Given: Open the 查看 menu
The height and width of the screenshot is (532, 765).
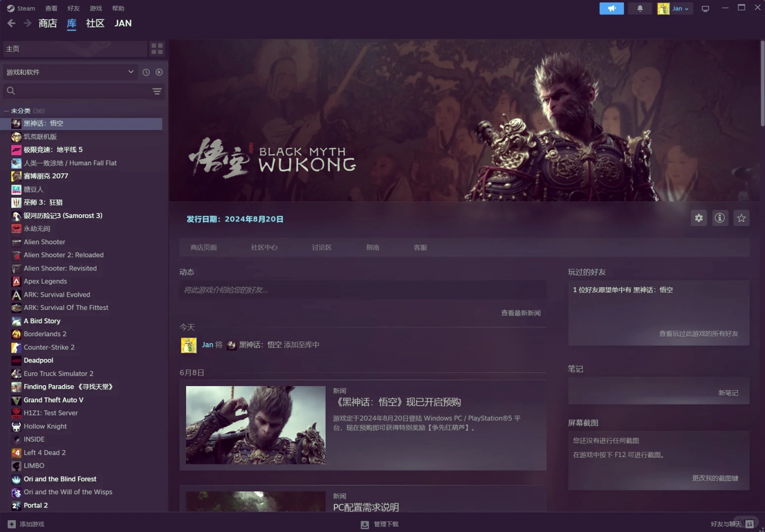Looking at the screenshot, I should pyautogui.click(x=51, y=8).
